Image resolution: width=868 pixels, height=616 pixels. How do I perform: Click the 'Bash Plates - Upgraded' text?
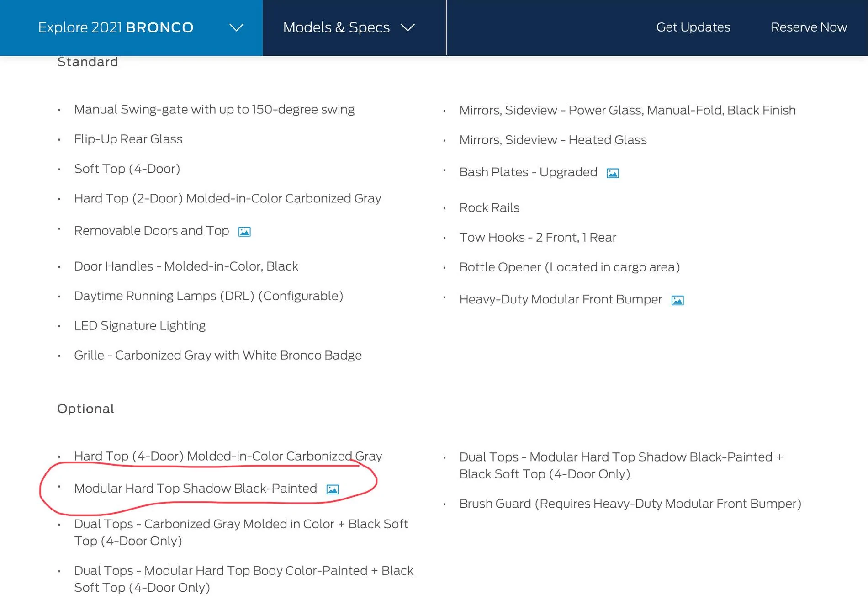(x=528, y=172)
